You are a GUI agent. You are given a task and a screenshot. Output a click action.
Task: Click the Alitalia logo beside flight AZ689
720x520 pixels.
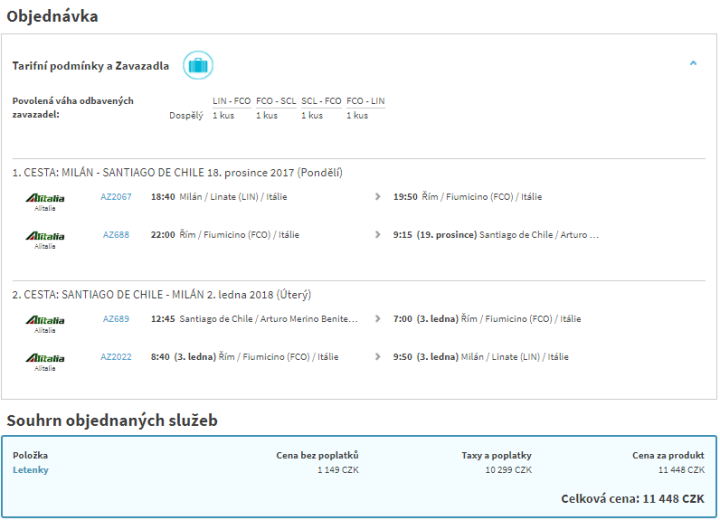point(45,320)
